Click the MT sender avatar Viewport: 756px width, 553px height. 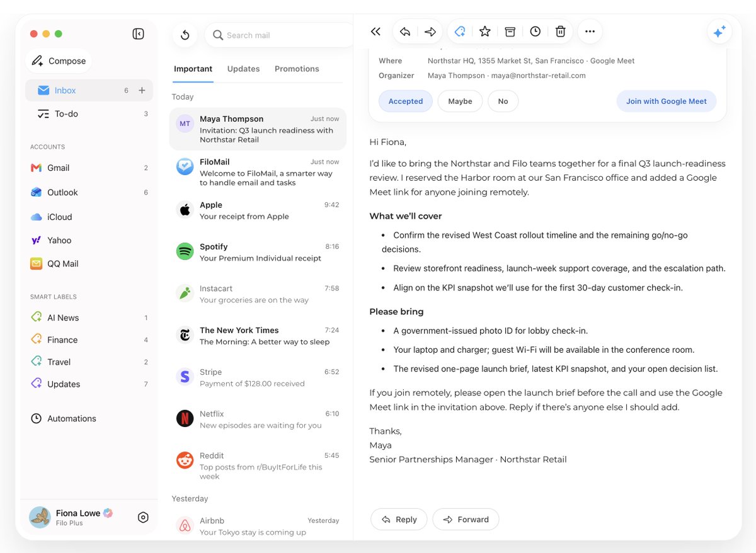click(x=185, y=124)
